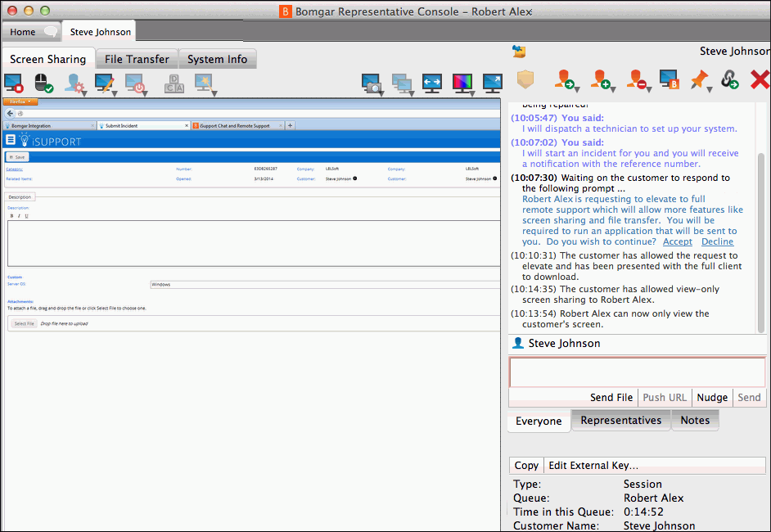
Task: Stop the screen sharing session
Action: [13, 82]
